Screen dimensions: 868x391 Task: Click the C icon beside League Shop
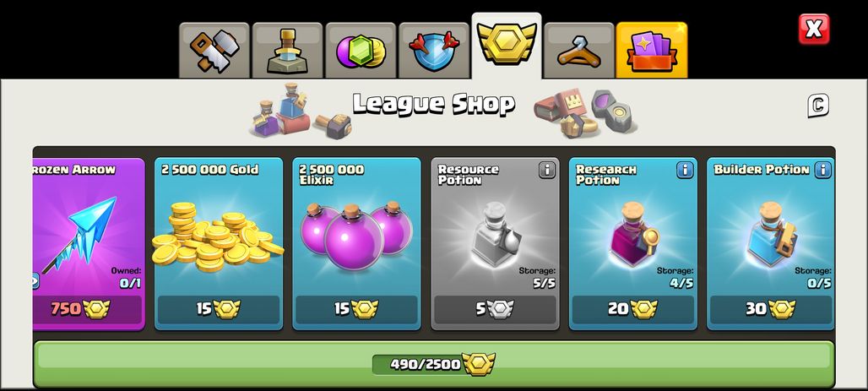(817, 106)
